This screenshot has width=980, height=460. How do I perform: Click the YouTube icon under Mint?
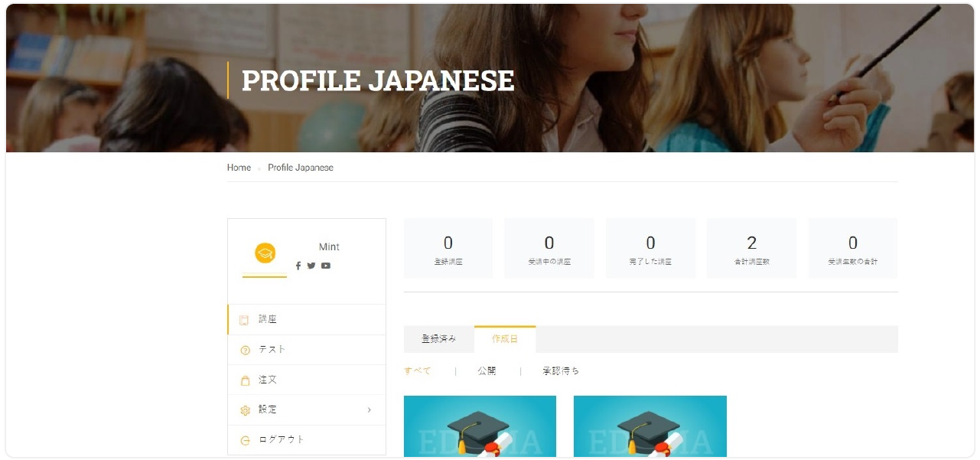pos(326,266)
